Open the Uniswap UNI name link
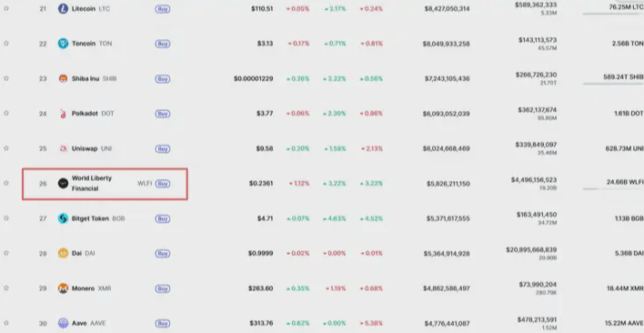The height and width of the screenshot is (333, 644). tap(92, 148)
